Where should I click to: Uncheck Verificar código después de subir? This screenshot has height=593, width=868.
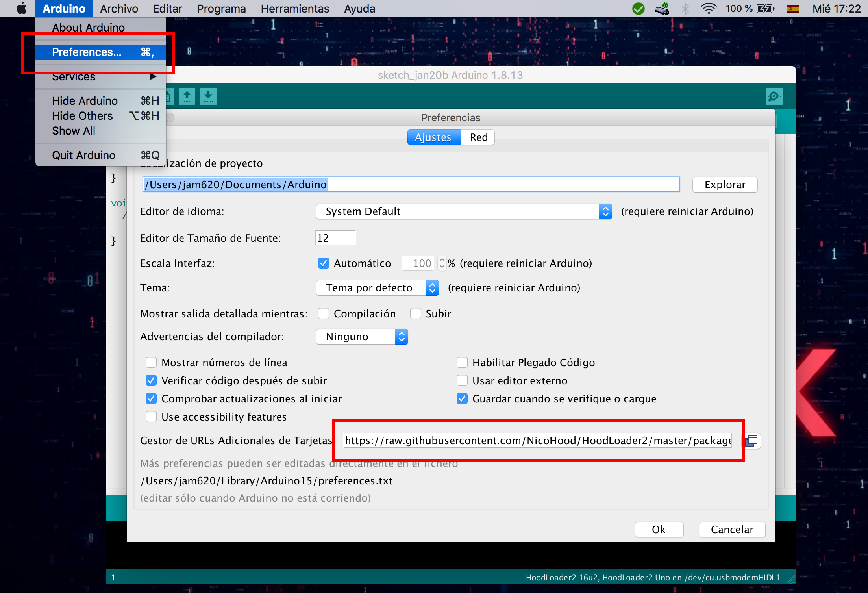[x=151, y=380]
